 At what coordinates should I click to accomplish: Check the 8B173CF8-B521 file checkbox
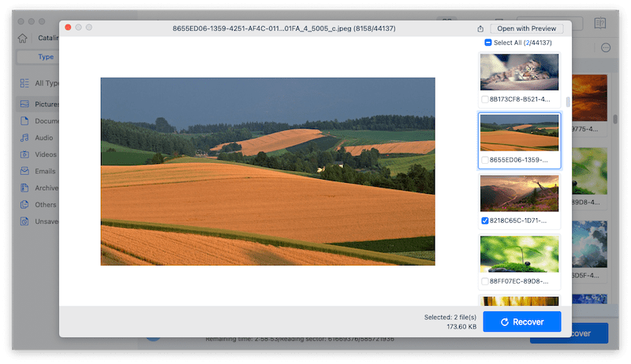click(485, 99)
